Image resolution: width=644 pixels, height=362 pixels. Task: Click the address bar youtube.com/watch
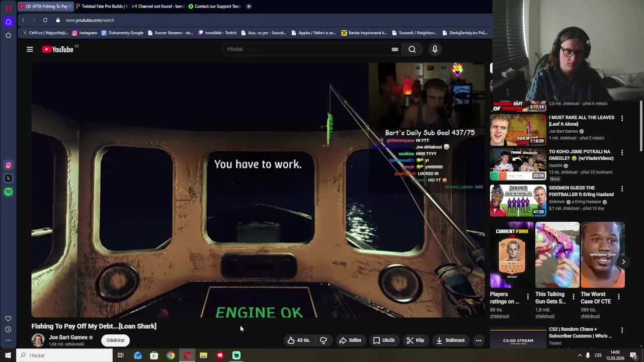click(90, 20)
